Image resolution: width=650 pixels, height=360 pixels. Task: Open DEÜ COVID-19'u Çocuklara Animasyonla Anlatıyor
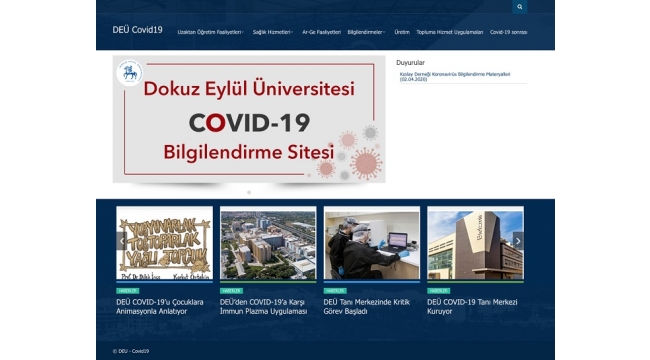160,307
